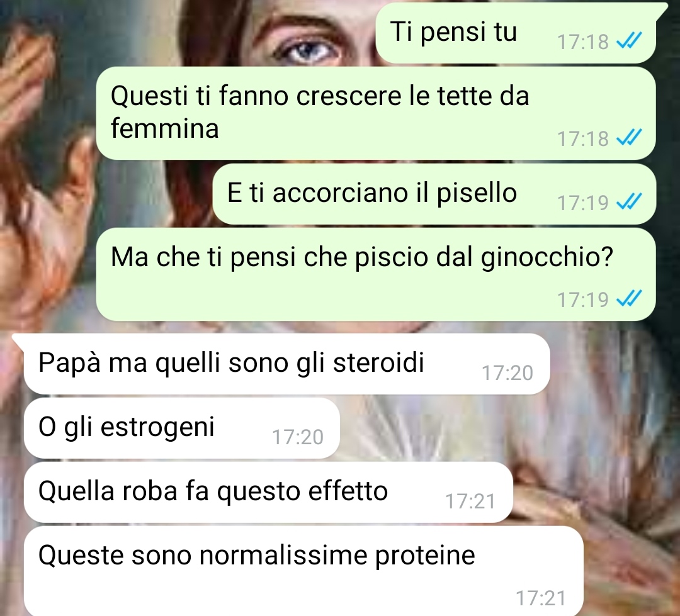Screen dimensions: 680x616
Task: Select the 'Quella roba fa questo effetto' message
Action: point(268,492)
